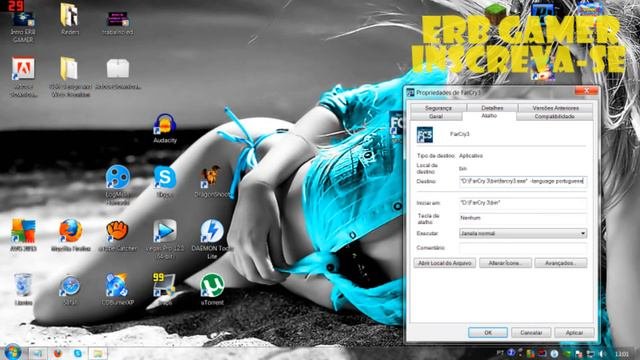
Task: Click the Tecla de atalho field
Action: (x=523, y=218)
